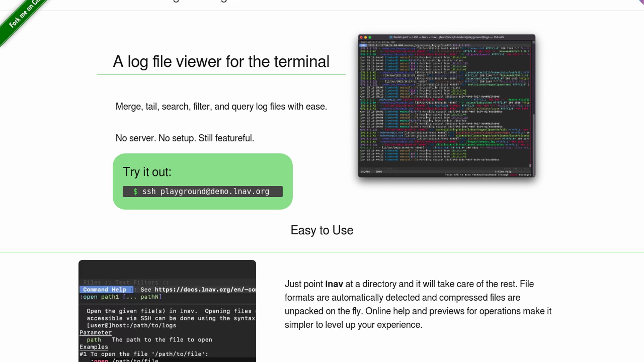Click the Command Help screenshot image
The image size is (644, 362).
coord(167,312)
